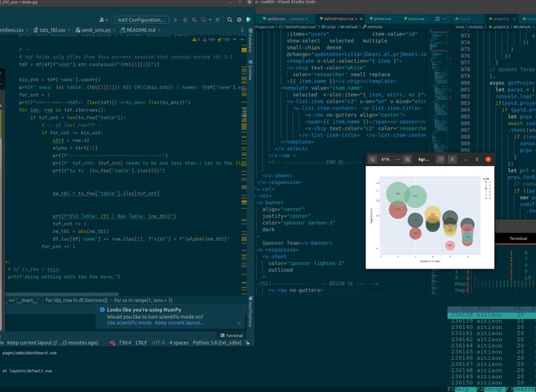
Task: Switch to the parps.vue tab in VS Code
Action: tap(414, 19)
